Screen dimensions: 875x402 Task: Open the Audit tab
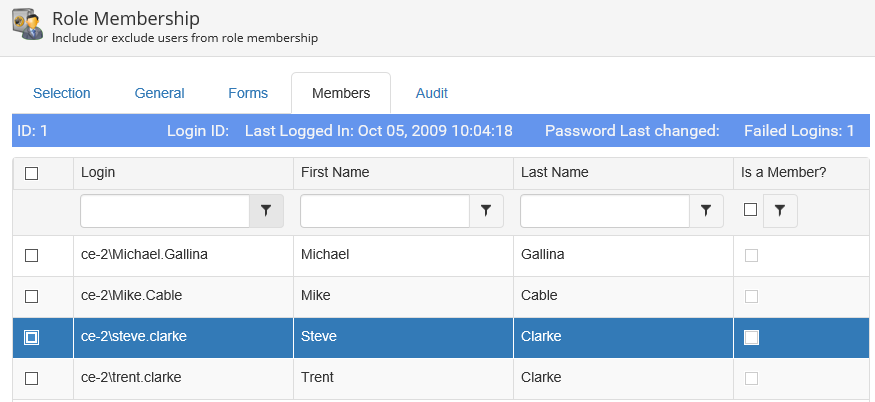pyautogui.click(x=432, y=93)
